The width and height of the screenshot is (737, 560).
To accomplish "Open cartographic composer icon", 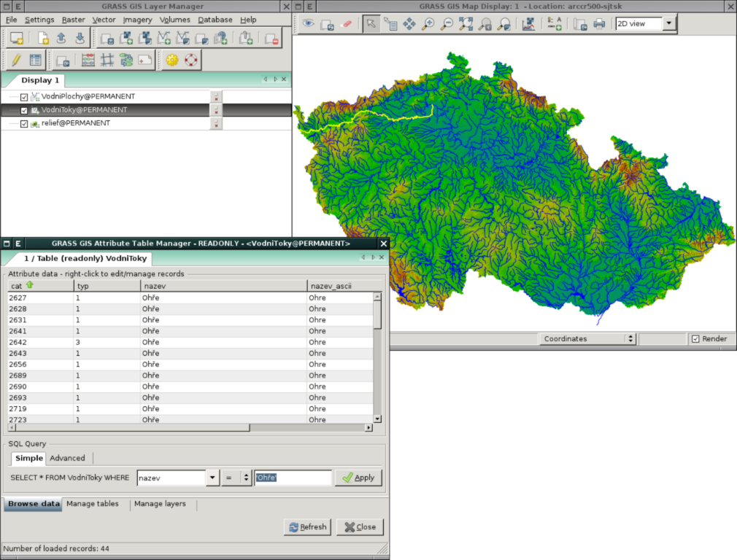I will coord(144,60).
